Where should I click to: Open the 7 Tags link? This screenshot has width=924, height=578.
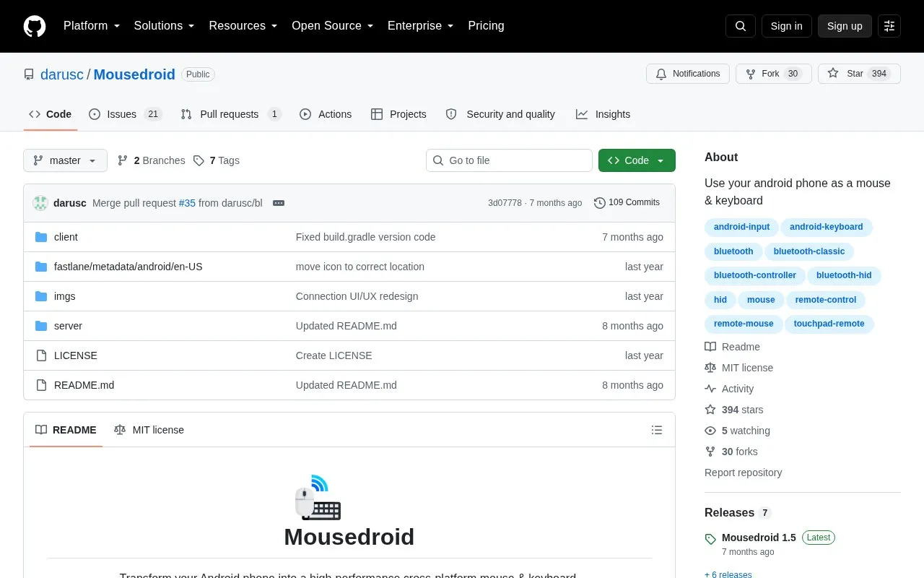point(217,160)
